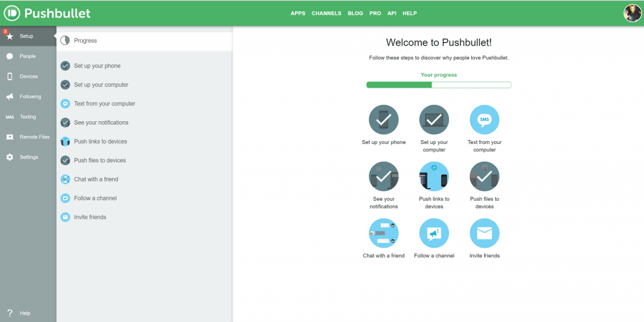This screenshot has width=644, height=322.
Task: Open the user profile avatar
Action: pyautogui.click(x=632, y=13)
